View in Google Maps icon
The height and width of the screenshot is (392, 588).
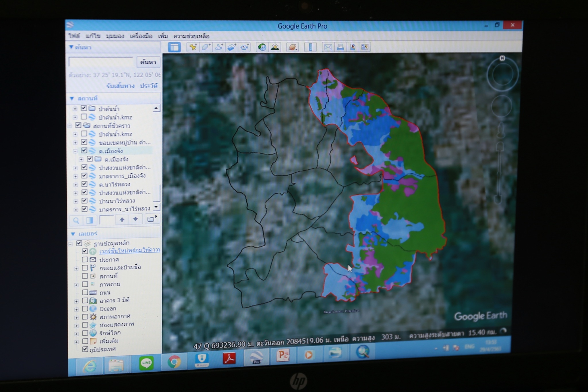click(x=365, y=47)
